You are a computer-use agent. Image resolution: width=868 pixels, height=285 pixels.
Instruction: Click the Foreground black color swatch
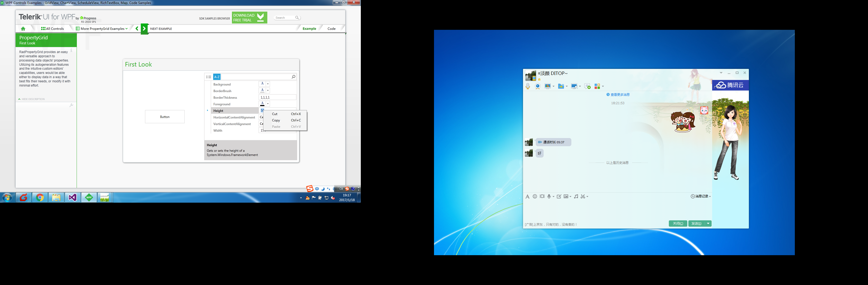point(262,104)
